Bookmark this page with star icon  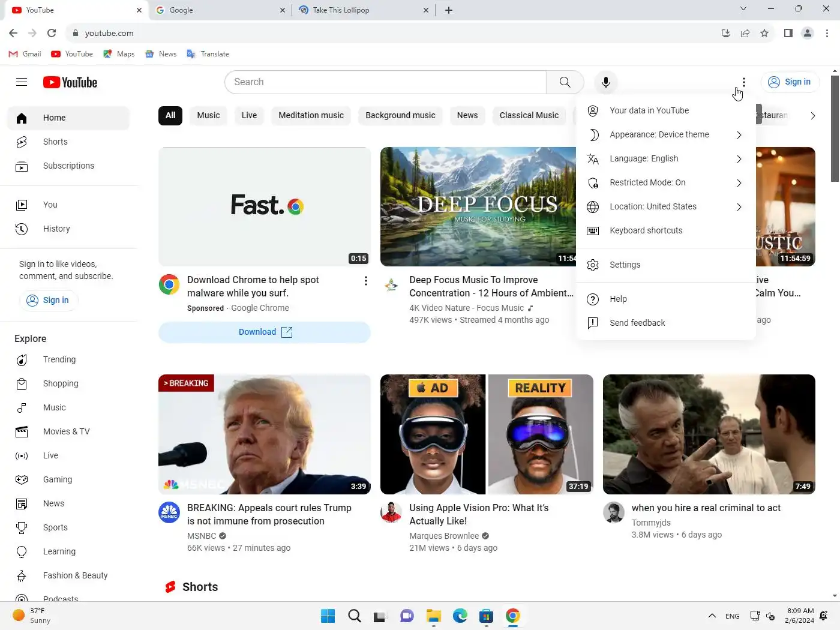tap(764, 33)
